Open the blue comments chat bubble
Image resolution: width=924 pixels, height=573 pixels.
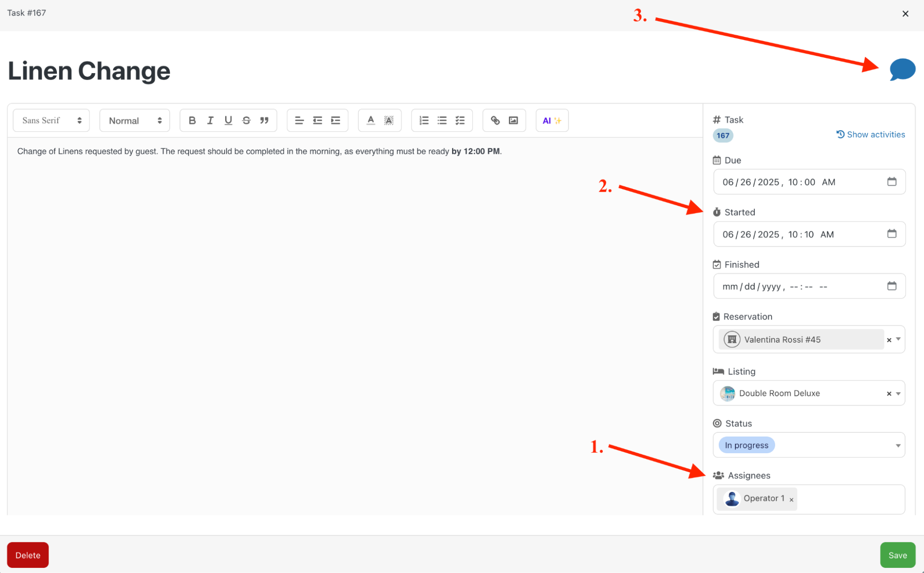pyautogui.click(x=902, y=69)
